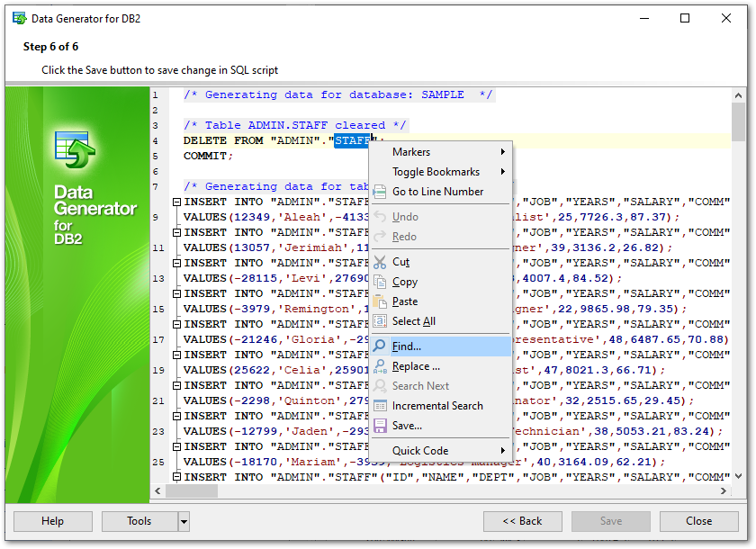Click the Cut scissors icon
Image resolution: width=756 pixels, height=549 pixels.
click(x=380, y=262)
